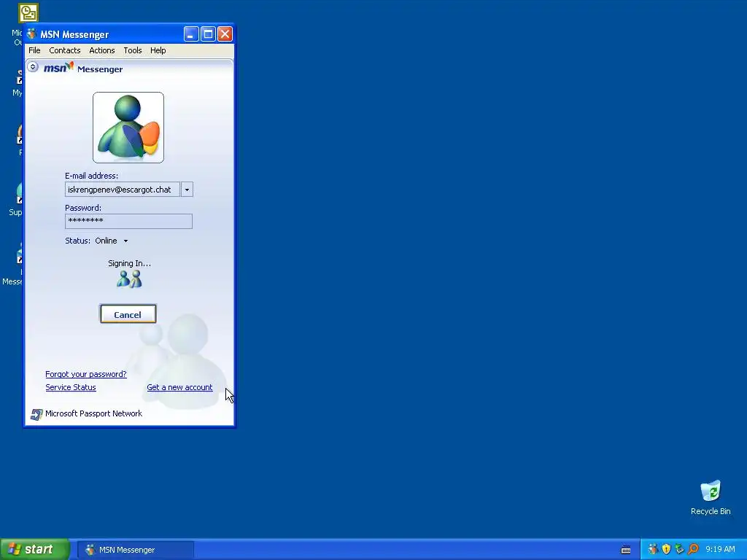
Task: Cancel the sign-in process
Action: (x=128, y=314)
